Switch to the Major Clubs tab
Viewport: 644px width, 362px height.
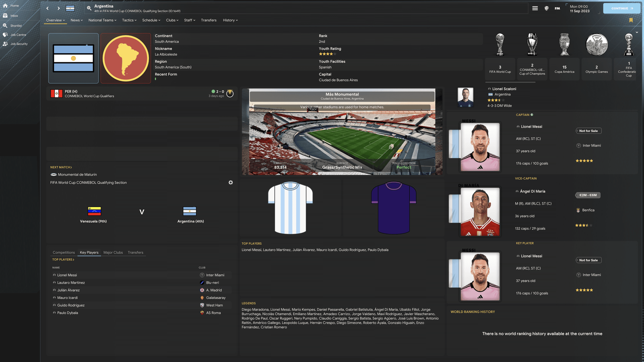tap(113, 253)
